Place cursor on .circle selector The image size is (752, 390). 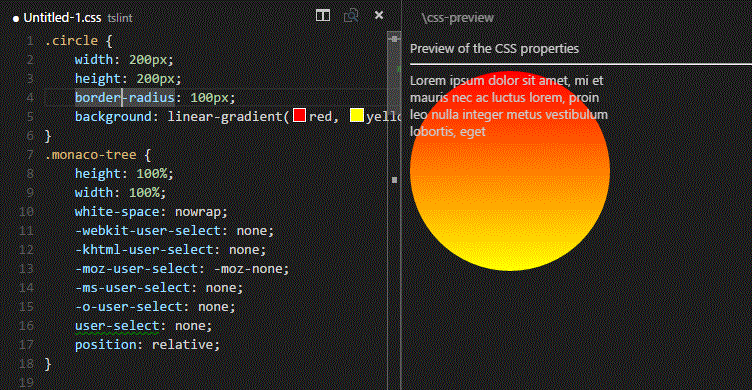[71, 41]
